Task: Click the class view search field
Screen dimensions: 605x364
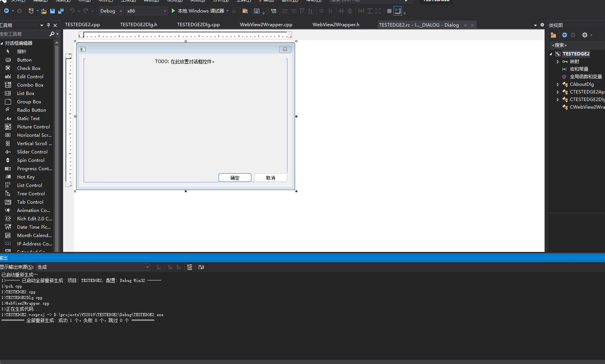Action: tap(577, 45)
